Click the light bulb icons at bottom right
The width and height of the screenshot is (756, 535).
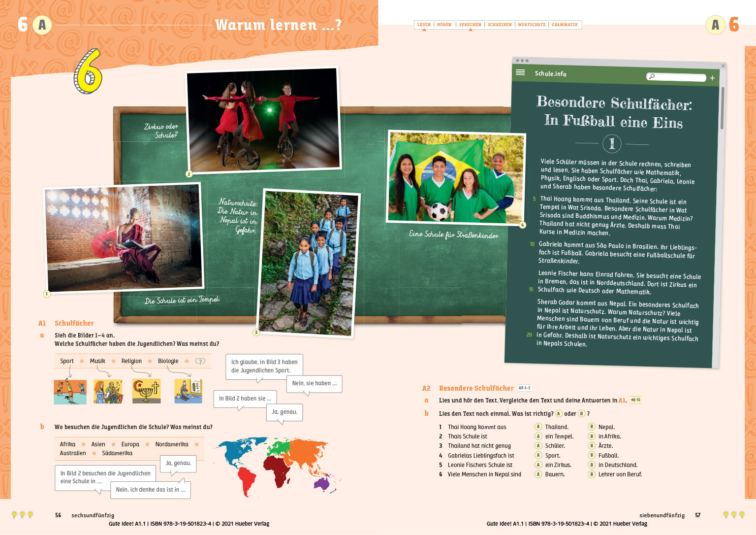click(734, 515)
